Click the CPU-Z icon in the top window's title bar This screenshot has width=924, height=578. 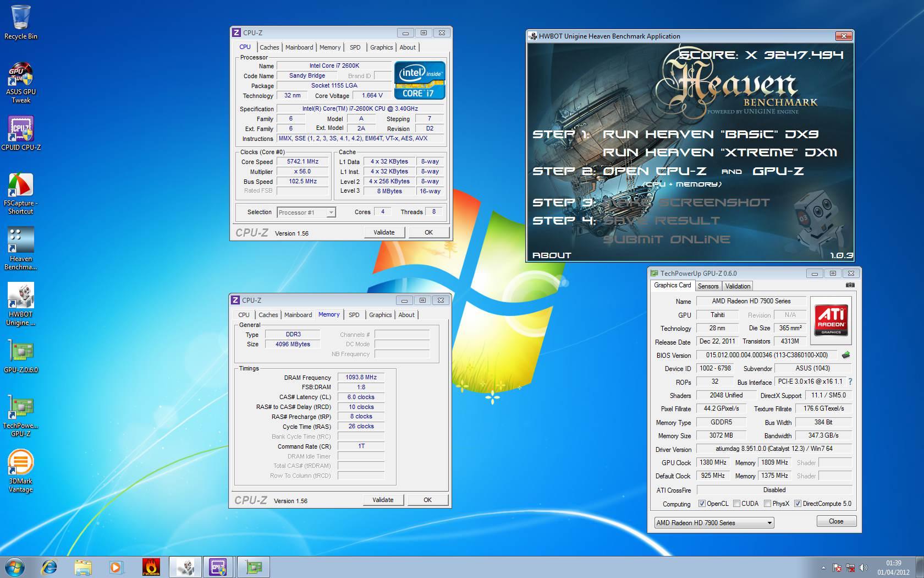[236, 33]
